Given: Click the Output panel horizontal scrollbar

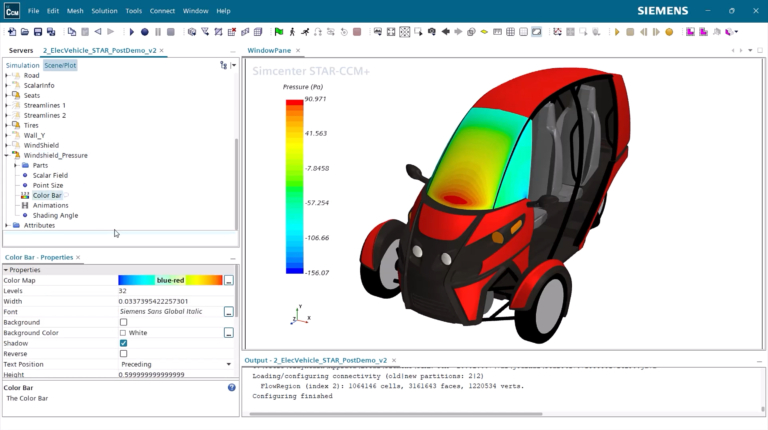Looking at the screenshot, I should [x=396, y=414].
